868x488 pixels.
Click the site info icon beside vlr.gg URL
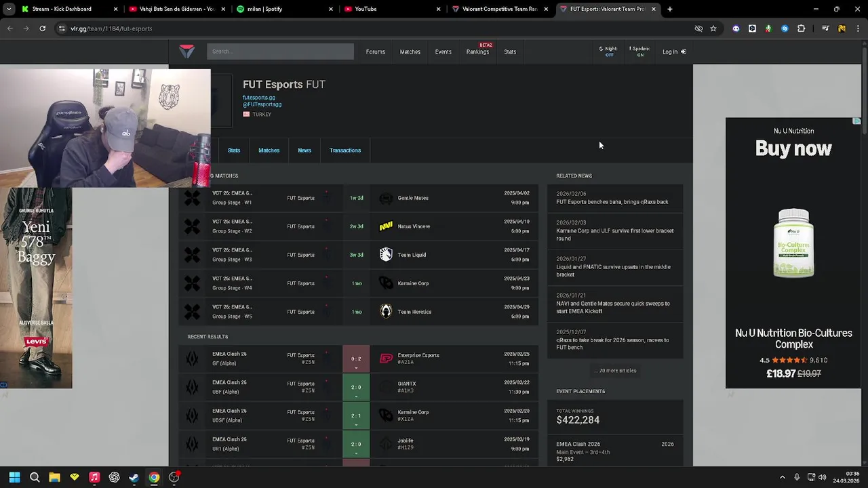(62, 28)
